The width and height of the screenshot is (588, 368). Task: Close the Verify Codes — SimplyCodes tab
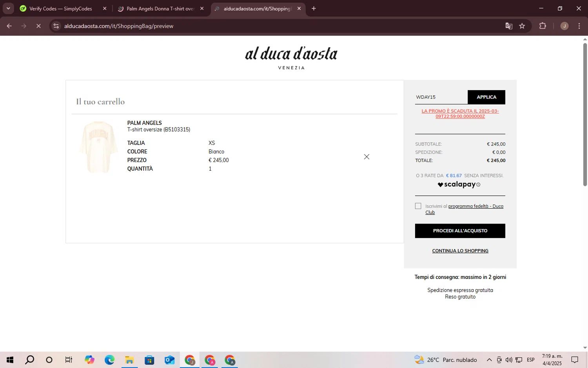click(x=105, y=9)
